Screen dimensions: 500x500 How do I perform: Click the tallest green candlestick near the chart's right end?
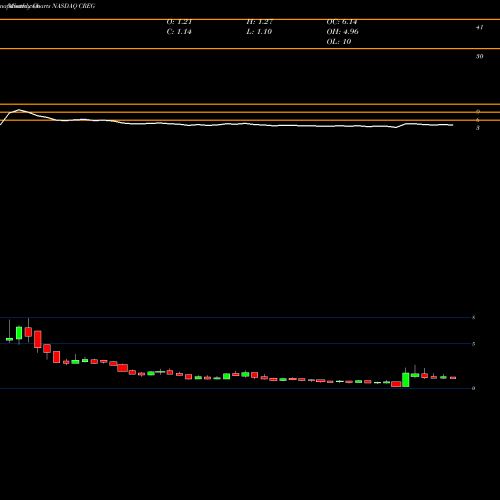point(406,379)
